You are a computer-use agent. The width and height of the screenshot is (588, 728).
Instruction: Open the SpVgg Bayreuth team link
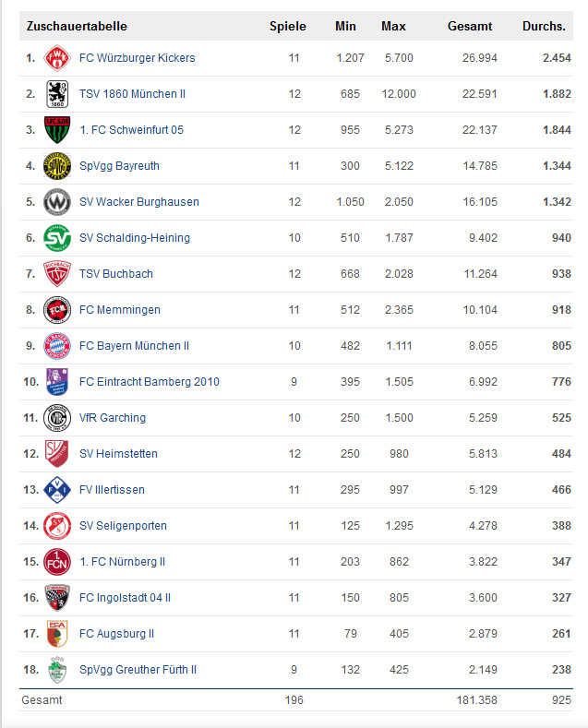pos(119,166)
